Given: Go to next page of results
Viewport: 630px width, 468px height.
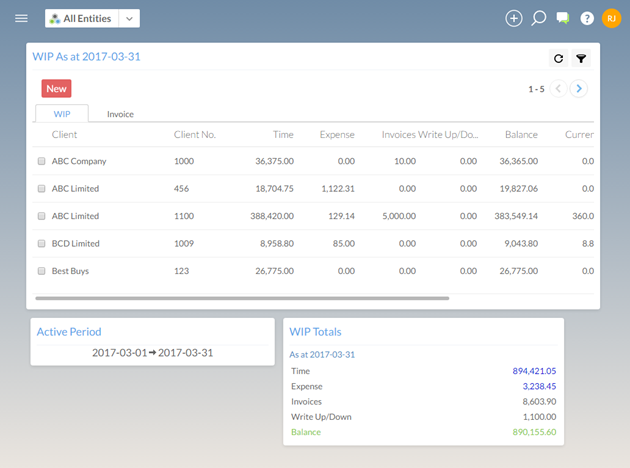Looking at the screenshot, I should [x=579, y=89].
